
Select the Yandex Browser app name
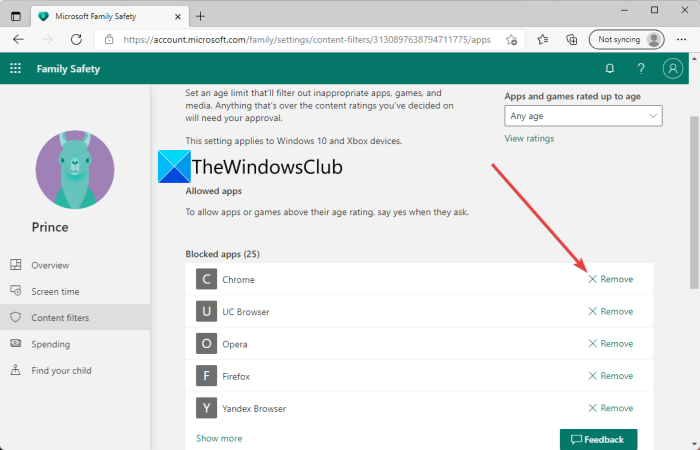[x=254, y=408]
